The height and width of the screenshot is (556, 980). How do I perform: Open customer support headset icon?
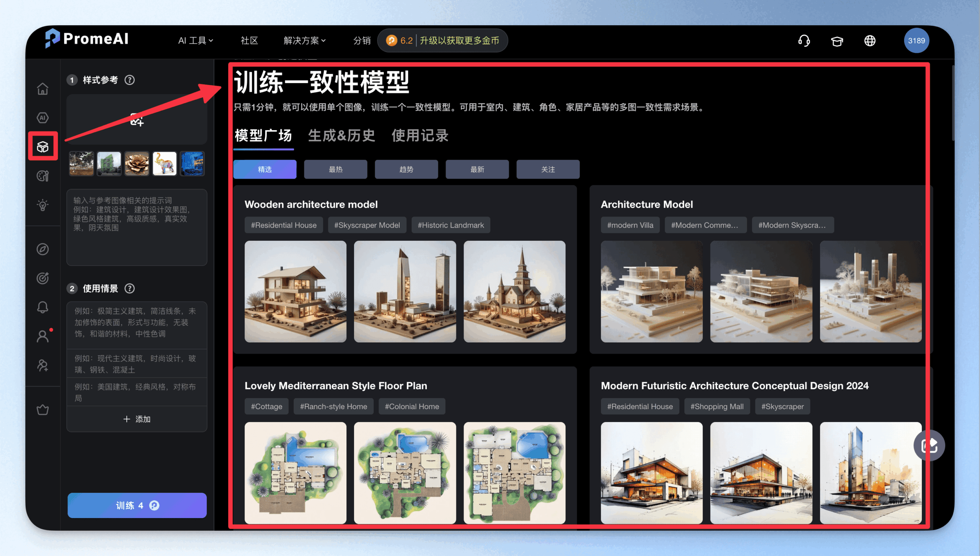(x=804, y=41)
